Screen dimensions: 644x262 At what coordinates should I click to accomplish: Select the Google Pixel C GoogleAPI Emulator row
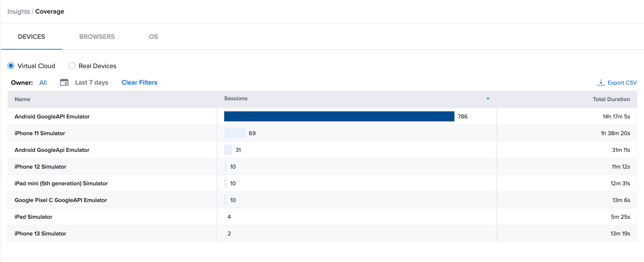(61, 200)
